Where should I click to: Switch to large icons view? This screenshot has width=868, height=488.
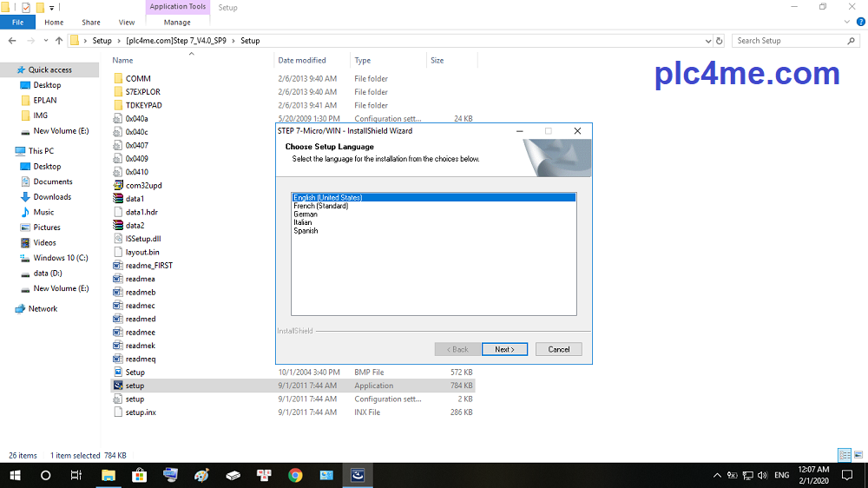[x=858, y=455]
